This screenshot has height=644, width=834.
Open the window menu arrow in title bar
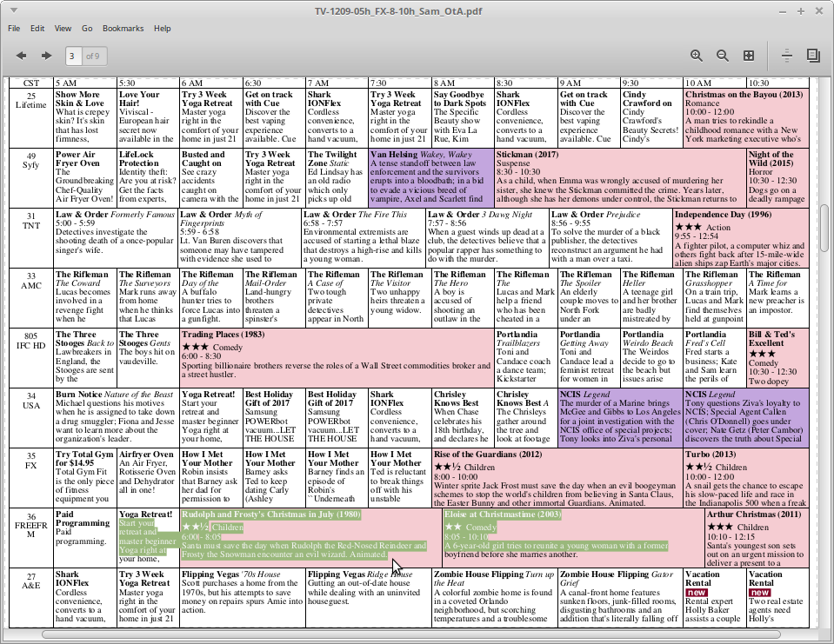pos(14,10)
